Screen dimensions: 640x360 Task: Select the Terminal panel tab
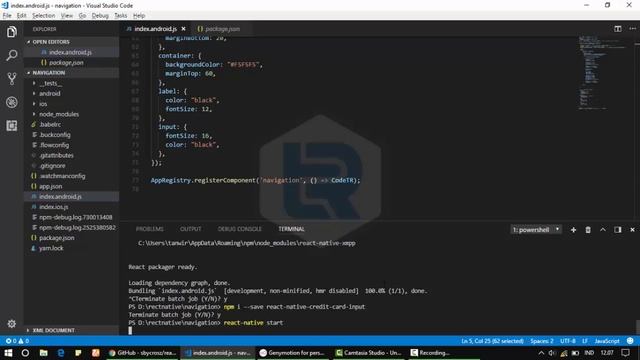[291, 229]
